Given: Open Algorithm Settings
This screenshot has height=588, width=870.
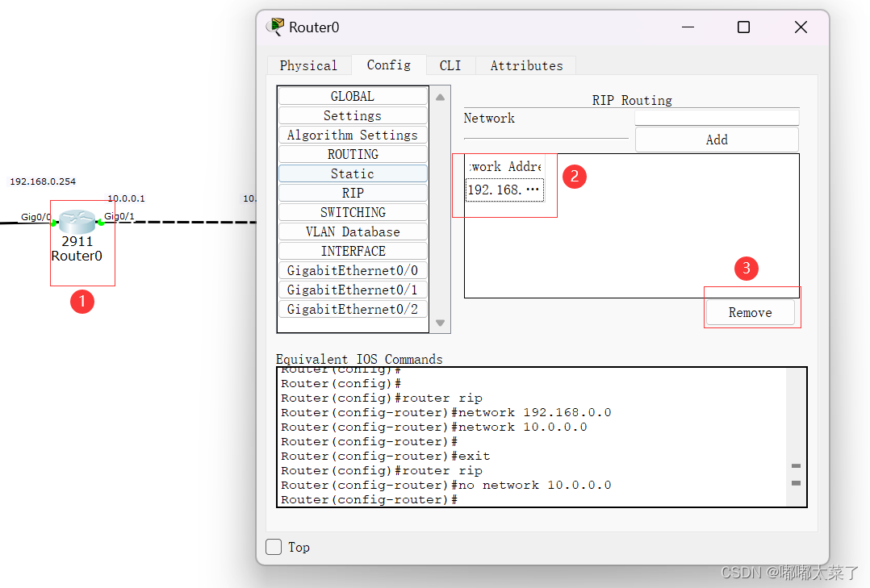Looking at the screenshot, I should (x=353, y=135).
